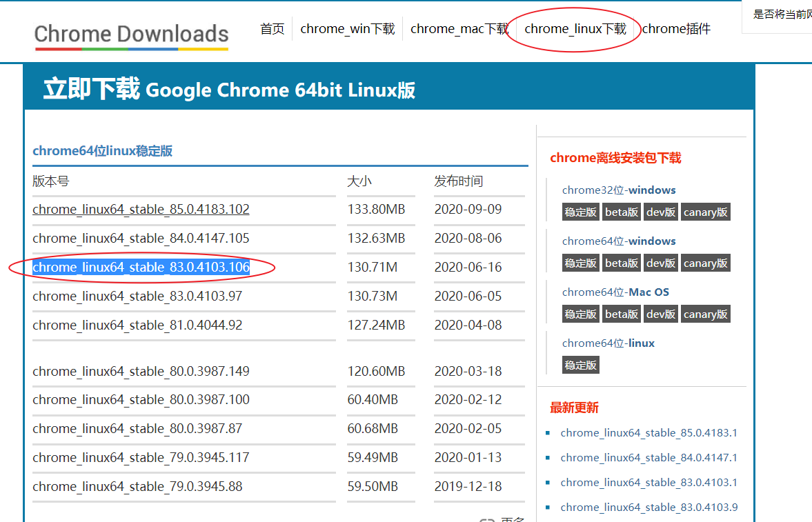Viewport: 812px width, 522px height.
Task: Click 稳定版 button under chrome64位-windows
Action: click(580, 263)
